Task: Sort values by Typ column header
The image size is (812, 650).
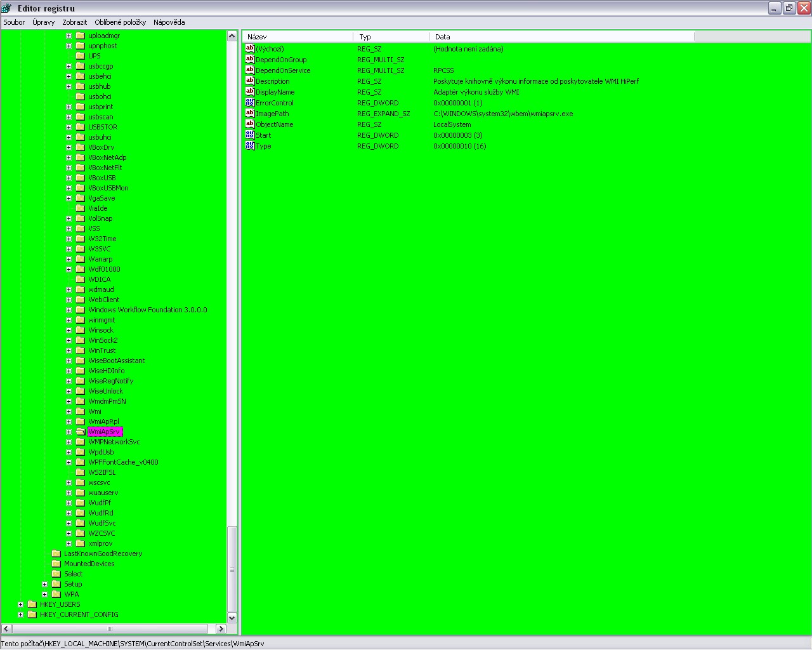Action: point(391,37)
